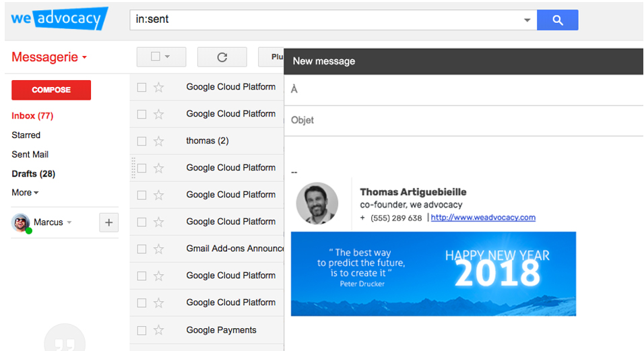Image resolution: width=644 pixels, height=351 pixels.
Task: Open the http://www.weadvocacy.com link
Action: 483,217
